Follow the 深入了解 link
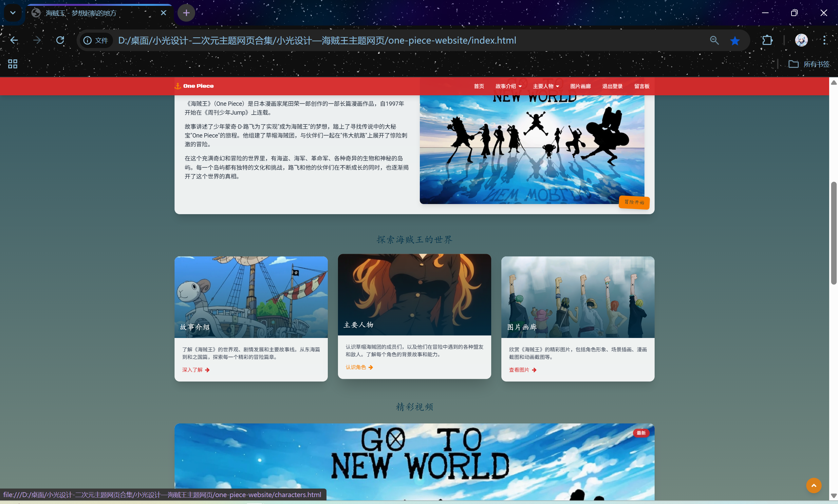This screenshot has width=838, height=504. tap(196, 370)
